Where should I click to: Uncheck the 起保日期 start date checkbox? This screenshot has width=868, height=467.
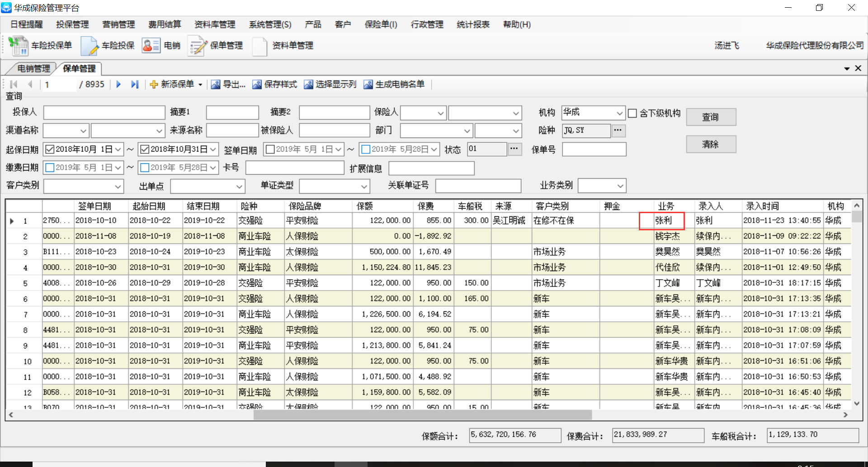coord(50,149)
